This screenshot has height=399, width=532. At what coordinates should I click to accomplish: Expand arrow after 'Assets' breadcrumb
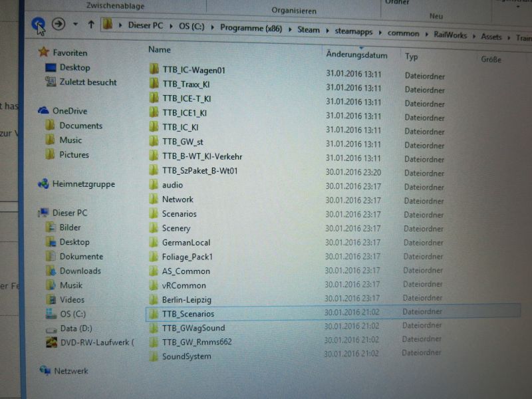(x=509, y=37)
